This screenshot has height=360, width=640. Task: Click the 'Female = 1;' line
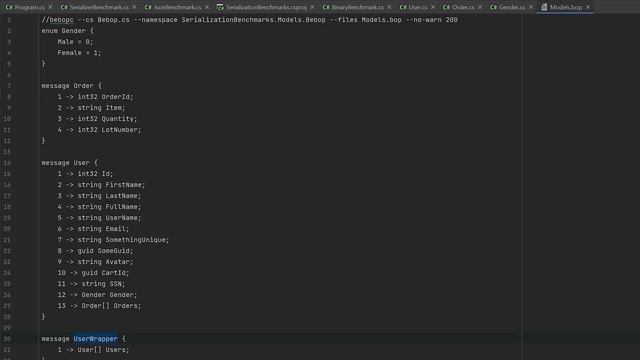(x=79, y=53)
